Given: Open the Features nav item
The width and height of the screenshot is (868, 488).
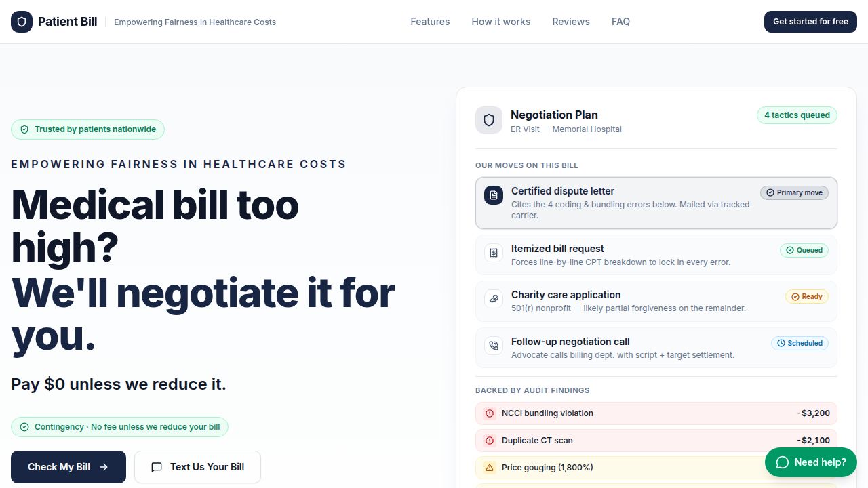Looking at the screenshot, I should (430, 22).
